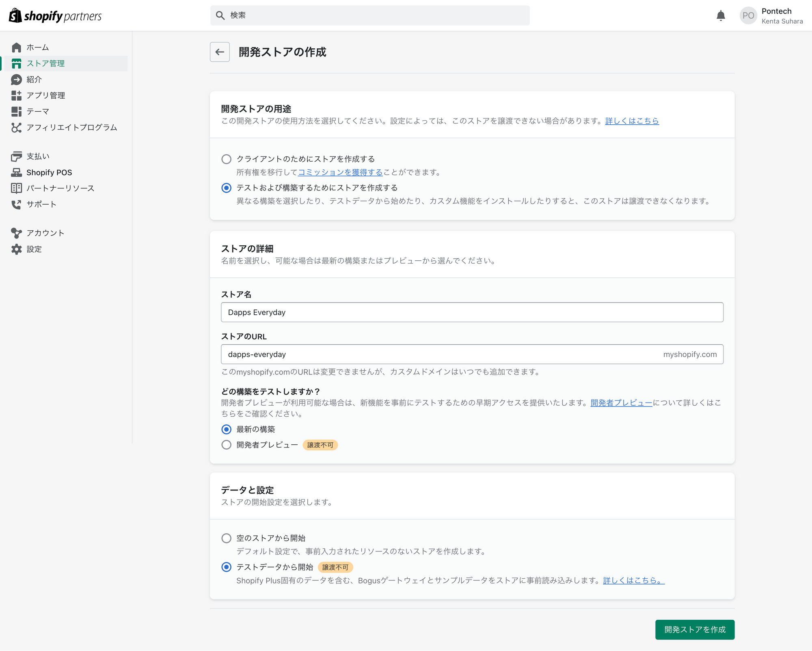Open 紹介 menu item
Viewport: 812px width, 651px height.
tap(34, 80)
